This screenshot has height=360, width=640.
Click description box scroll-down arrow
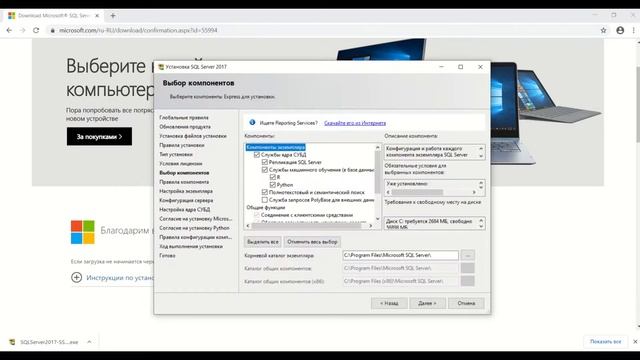[481, 156]
